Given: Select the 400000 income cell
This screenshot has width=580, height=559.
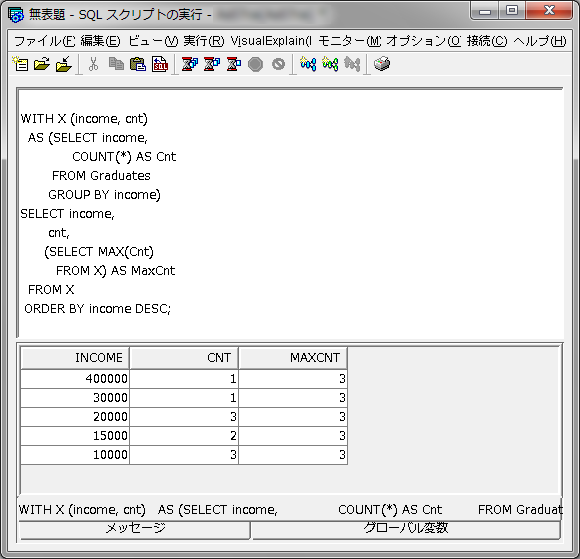Looking at the screenshot, I should click(75, 379).
